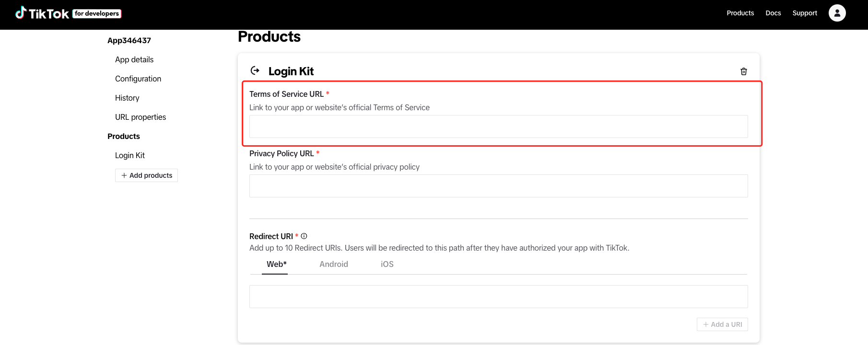Open the Products menu in top navigation
Screen dimensions: 868x345
click(740, 13)
